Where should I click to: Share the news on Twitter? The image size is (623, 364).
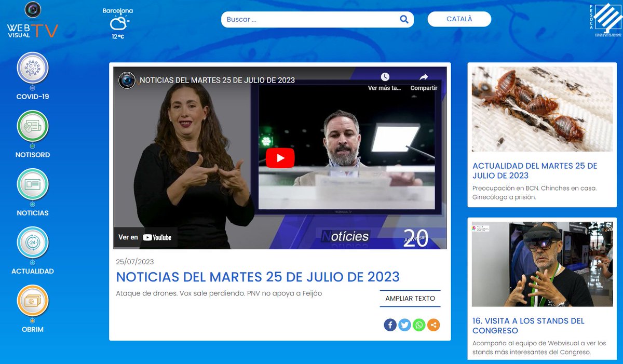tap(404, 325)
